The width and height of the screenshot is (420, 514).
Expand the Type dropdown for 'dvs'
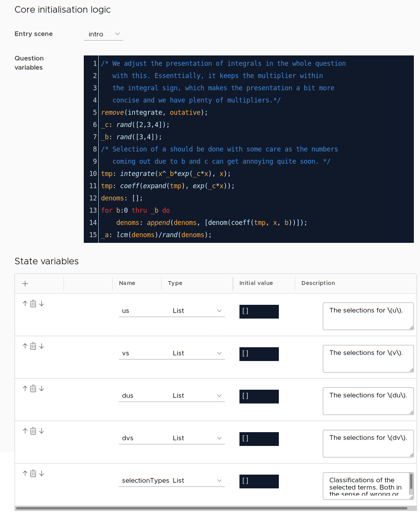pos(197,438)
